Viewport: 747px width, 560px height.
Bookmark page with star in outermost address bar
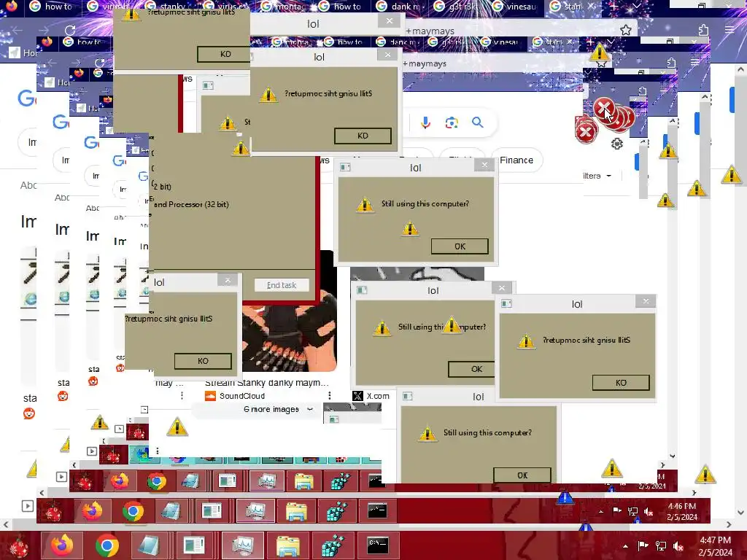coord(626,31)
